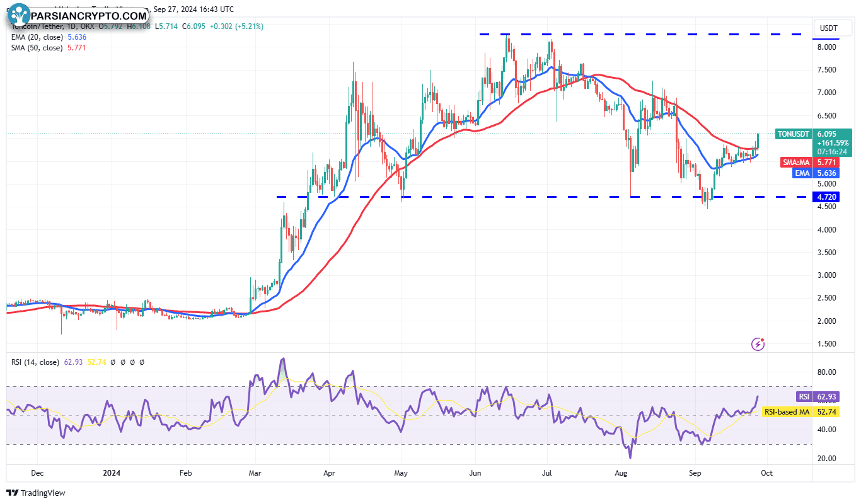The image size is (861, 504).
Task: Click the 20.00 RSI axis tick
Action: tap(826, 459)
